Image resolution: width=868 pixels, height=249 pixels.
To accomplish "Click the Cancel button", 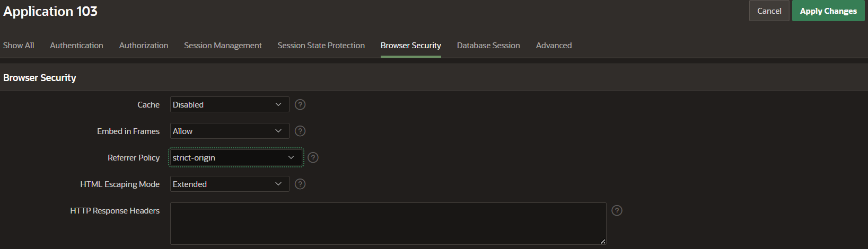I will 769,11.
